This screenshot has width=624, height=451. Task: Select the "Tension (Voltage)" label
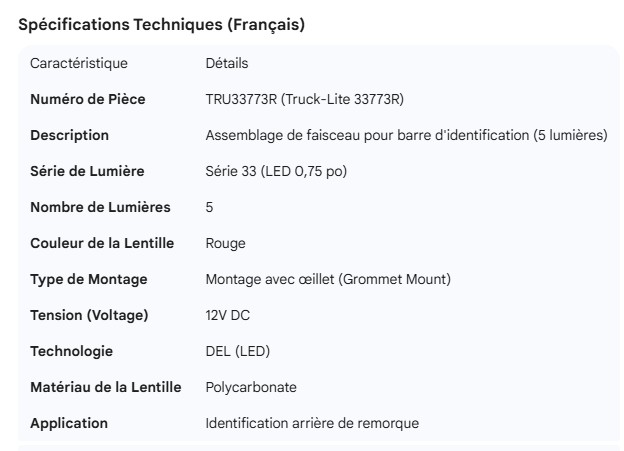point(89,316)
